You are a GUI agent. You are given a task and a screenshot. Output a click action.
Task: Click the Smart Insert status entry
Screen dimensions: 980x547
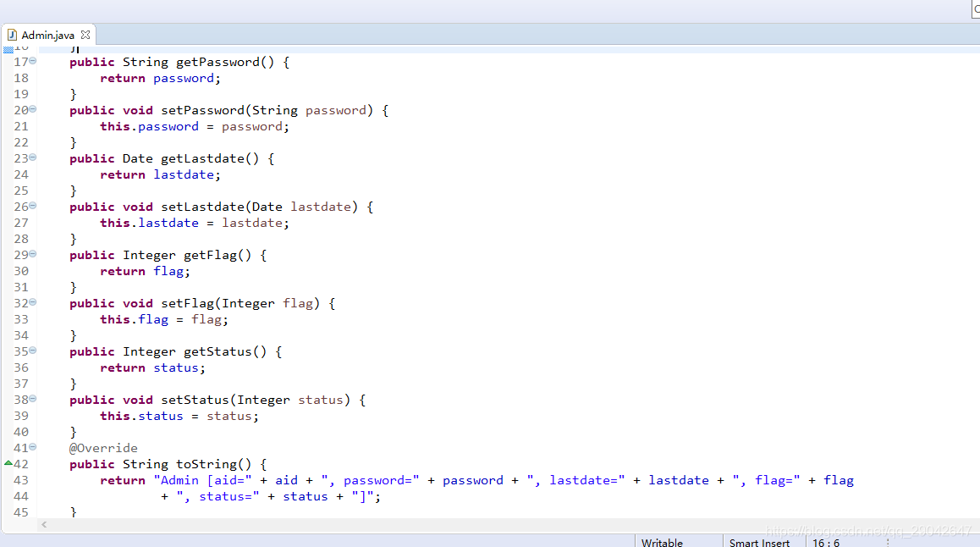[x=759, y=543]
